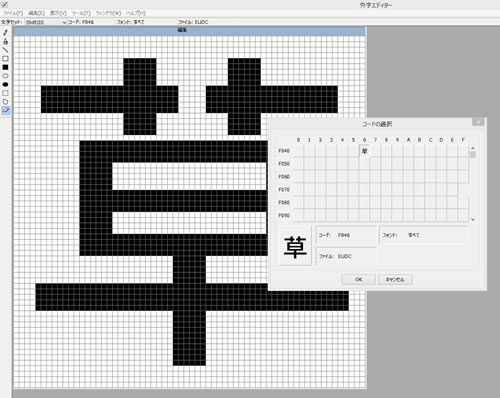Click the up arrow on the code grid scrollbar
Screen dimensions: 500x398
pyautogui.click(x=473, y=148)
